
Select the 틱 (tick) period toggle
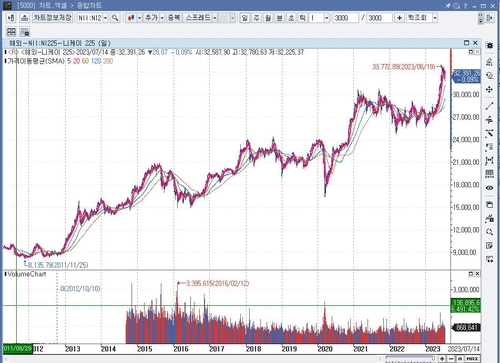coord(302,18)
